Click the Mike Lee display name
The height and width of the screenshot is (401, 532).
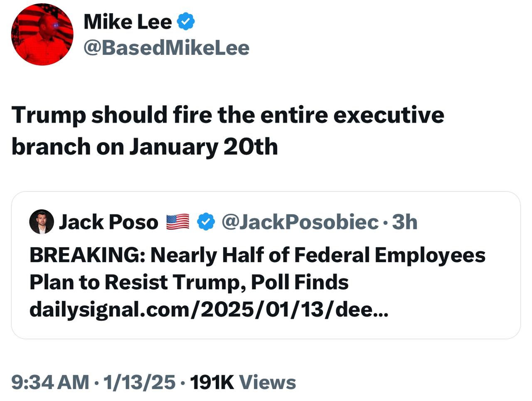(128, 22)
